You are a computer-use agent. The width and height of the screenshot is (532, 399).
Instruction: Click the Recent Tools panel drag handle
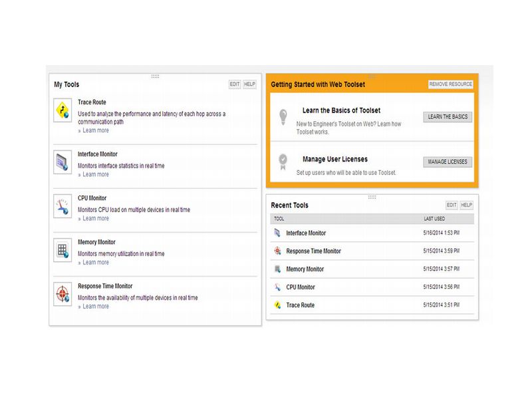click(372, 197)
